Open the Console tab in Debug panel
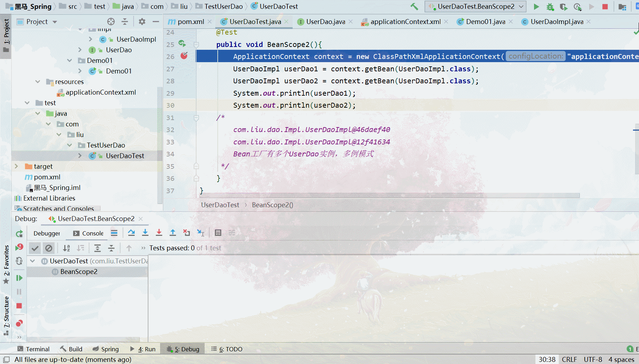This screenshot has height=364, width=639. point(88,233)
